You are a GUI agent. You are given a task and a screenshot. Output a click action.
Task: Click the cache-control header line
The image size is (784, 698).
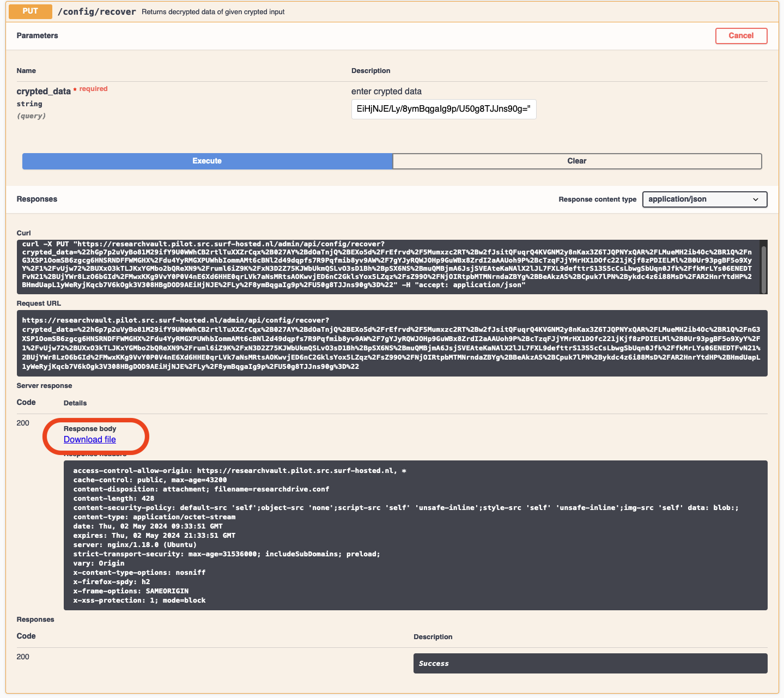click(150, 480)
